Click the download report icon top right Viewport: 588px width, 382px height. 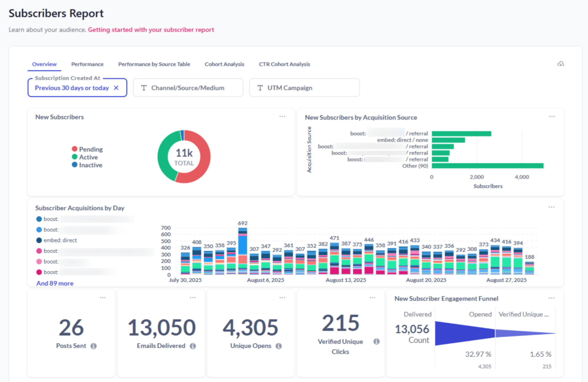(x=561, y=64)
